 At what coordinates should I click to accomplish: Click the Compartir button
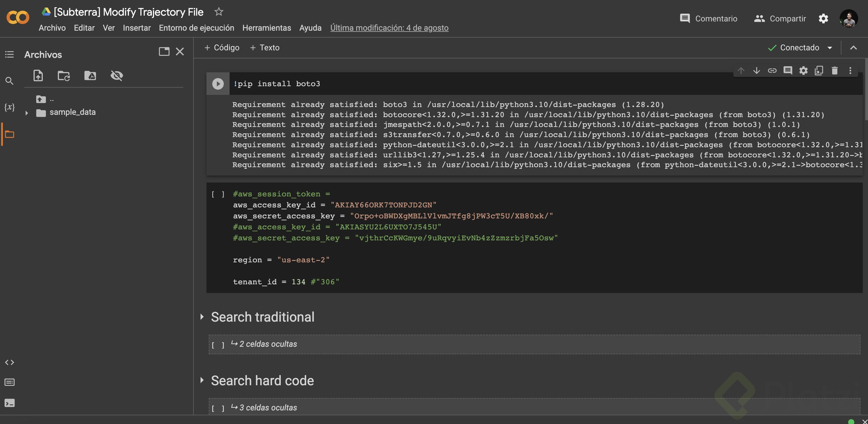[x=780, y=19]
